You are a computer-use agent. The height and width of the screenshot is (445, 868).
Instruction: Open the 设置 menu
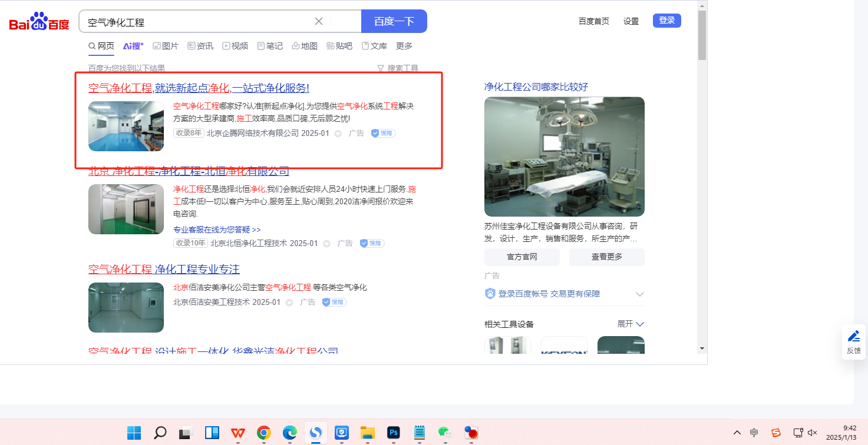[631, 21]
